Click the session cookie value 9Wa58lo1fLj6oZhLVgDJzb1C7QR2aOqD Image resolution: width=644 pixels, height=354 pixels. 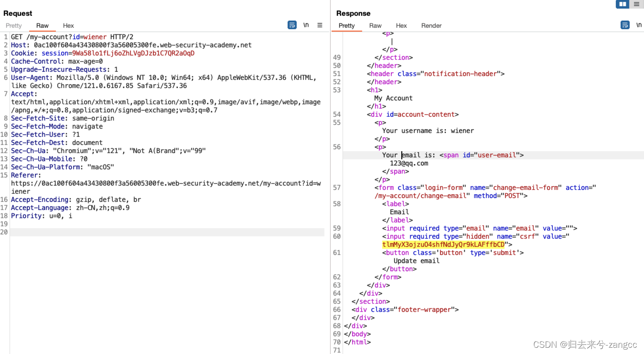coord(133,53)
